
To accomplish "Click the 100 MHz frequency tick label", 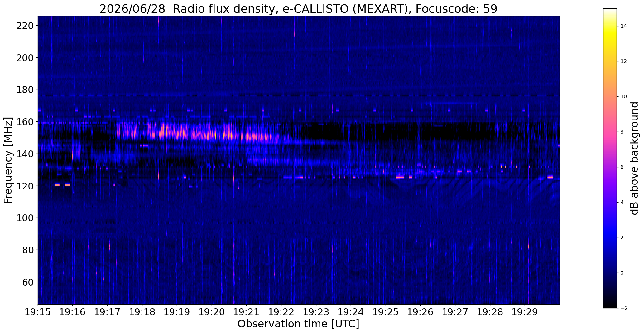I will coord(25,218).
